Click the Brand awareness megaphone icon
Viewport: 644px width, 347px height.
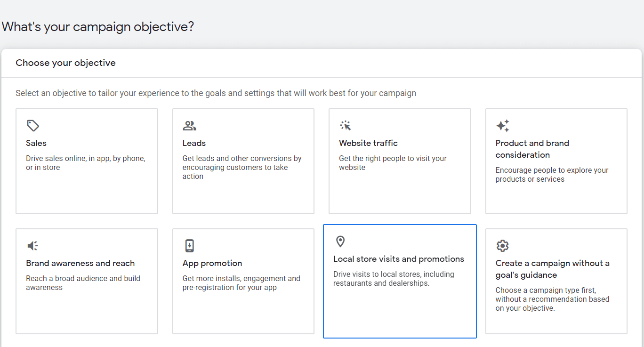(x=32, y=245)
